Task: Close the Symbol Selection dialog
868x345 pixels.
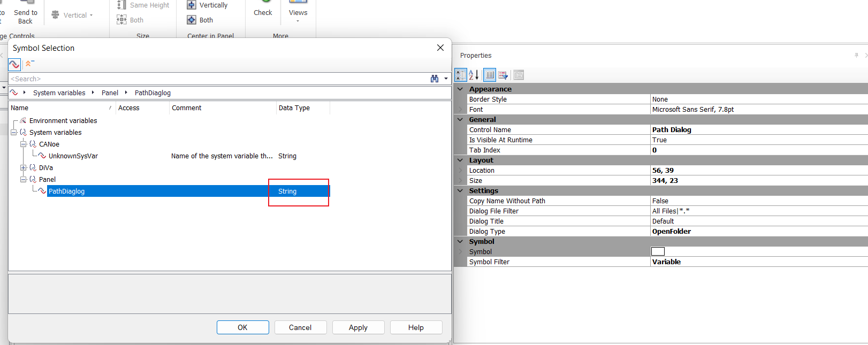Action: click(x=440, y=48)
